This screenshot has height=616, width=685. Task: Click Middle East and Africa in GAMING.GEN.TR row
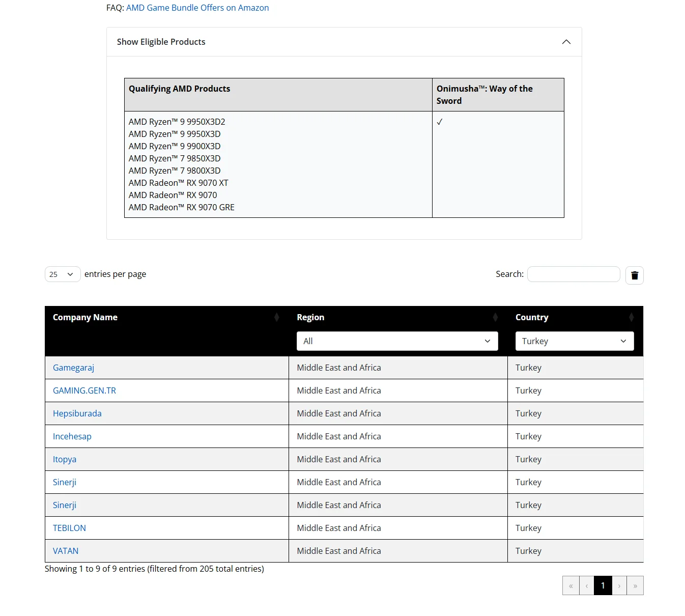[x=339, y=390]
